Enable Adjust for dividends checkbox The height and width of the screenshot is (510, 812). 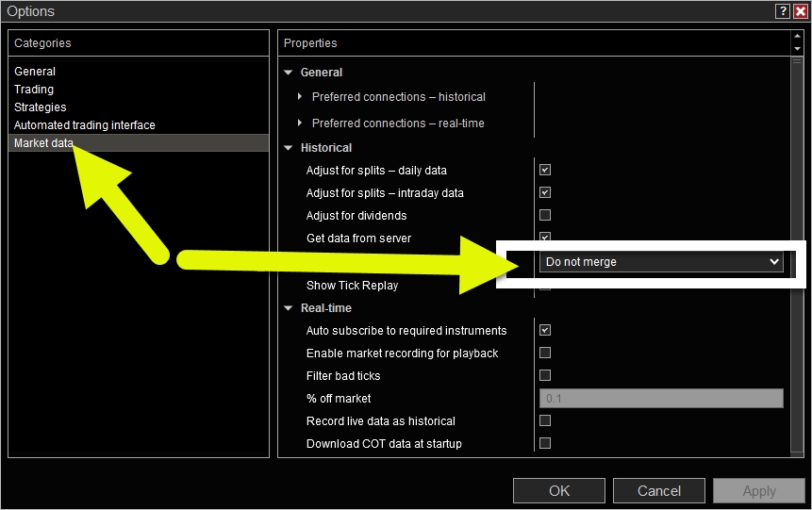[x=545, y=216]
